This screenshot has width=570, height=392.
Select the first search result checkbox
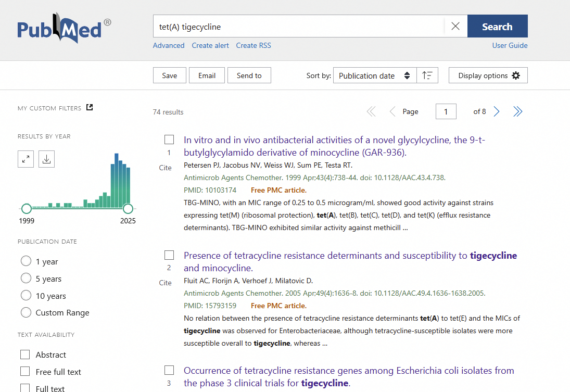pos(169,140)
